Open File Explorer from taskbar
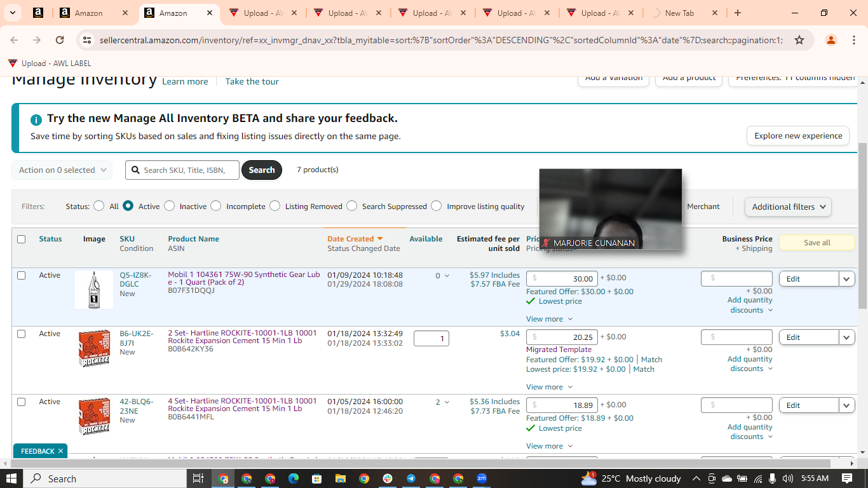This screenshot has height=488, width=868. [340, 478]
